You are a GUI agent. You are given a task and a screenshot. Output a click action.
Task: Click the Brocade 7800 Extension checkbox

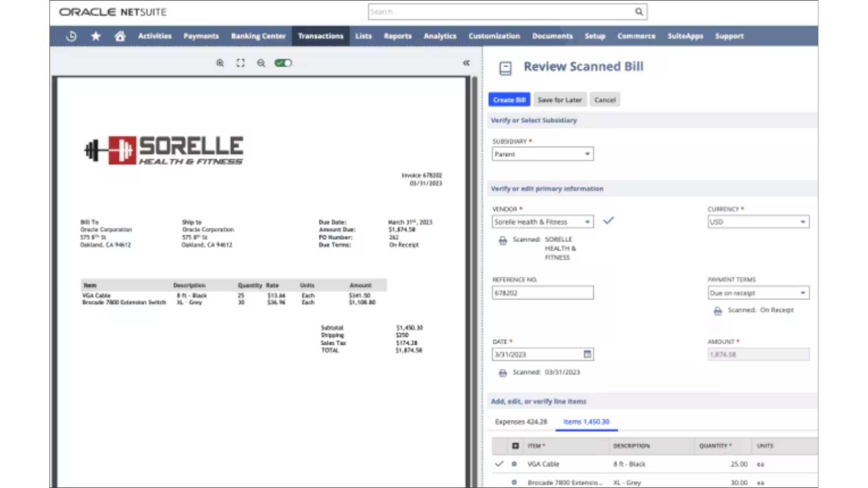(514, 482)
